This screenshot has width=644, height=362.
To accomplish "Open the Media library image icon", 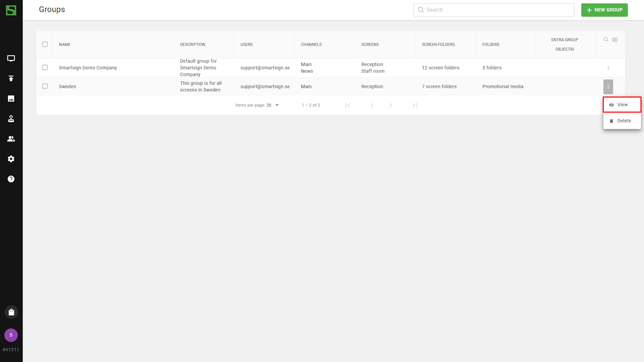I will pyautogui.click(x=11, y=99).
